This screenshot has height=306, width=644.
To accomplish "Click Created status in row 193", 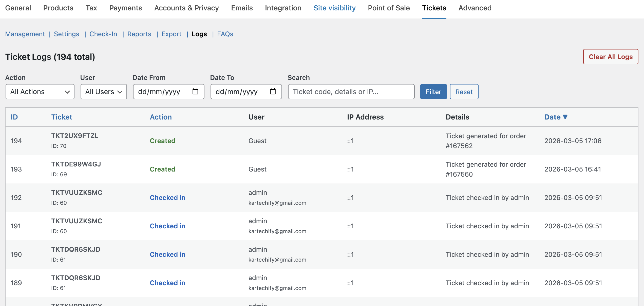I will (162, 169).
